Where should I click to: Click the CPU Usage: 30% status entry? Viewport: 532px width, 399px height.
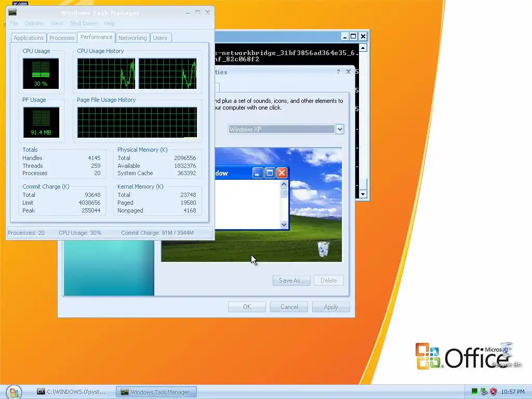[80, 233]
